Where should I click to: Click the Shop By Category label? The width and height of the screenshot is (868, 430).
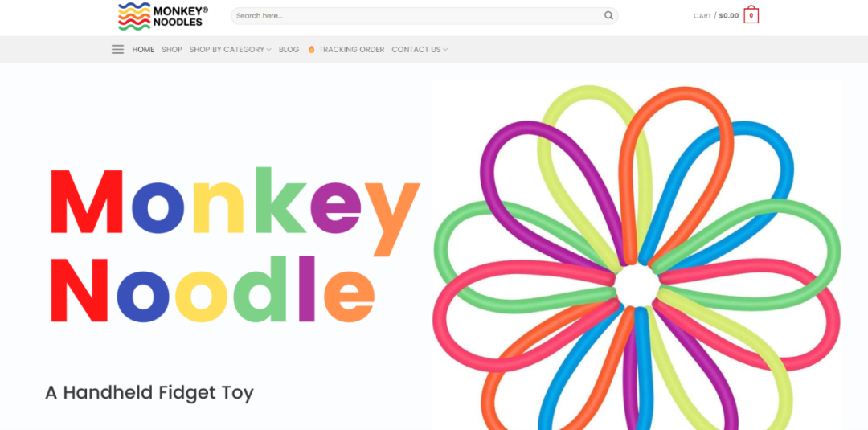(x=227, y=49)
